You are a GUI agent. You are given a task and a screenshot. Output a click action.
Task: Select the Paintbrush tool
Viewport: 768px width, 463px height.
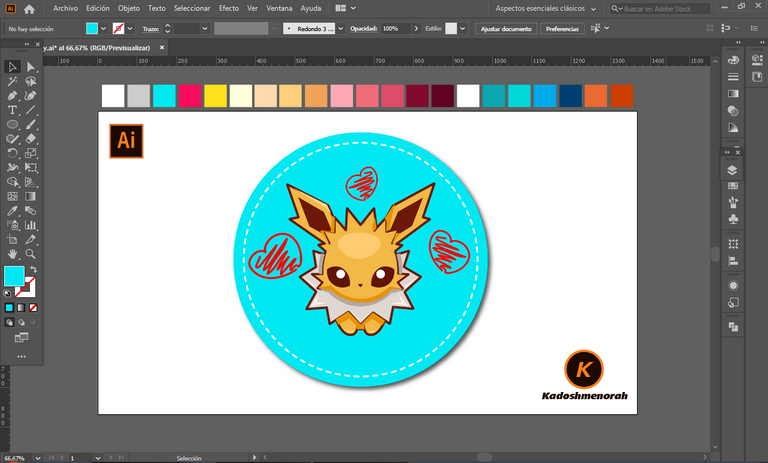coord(30,124)
